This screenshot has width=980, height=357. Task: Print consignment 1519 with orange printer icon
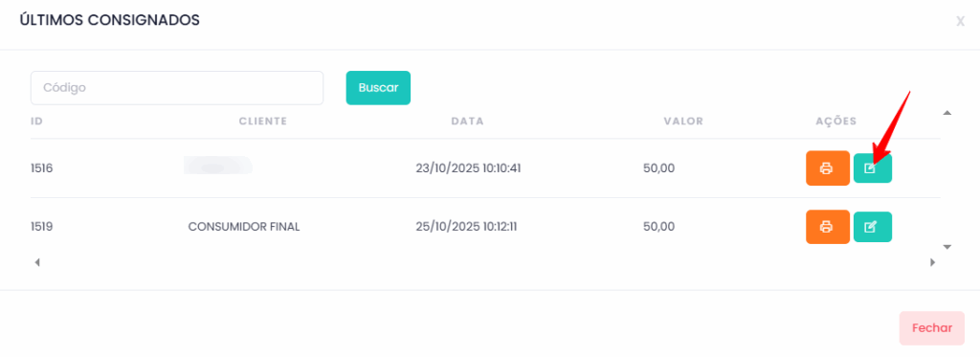[828, 227]
